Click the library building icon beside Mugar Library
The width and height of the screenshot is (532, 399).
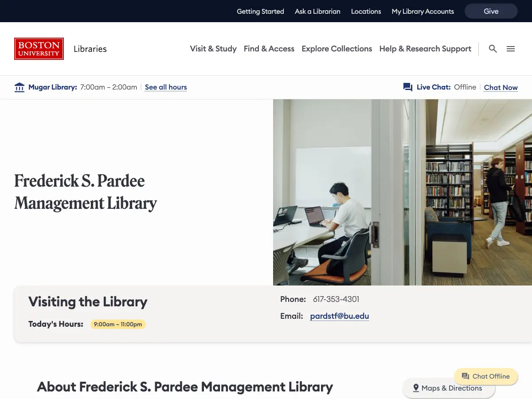[20, 87]
